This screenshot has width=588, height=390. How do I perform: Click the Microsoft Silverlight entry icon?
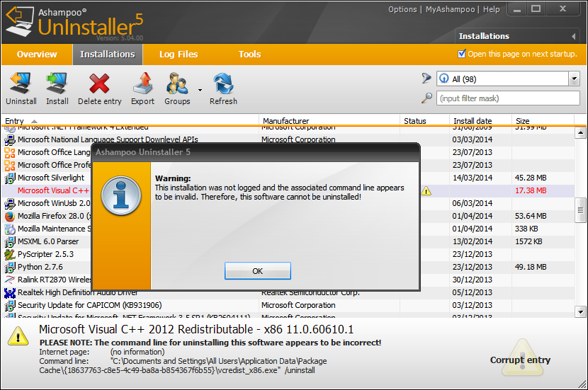pyautogui.click(x=10, y=178)
